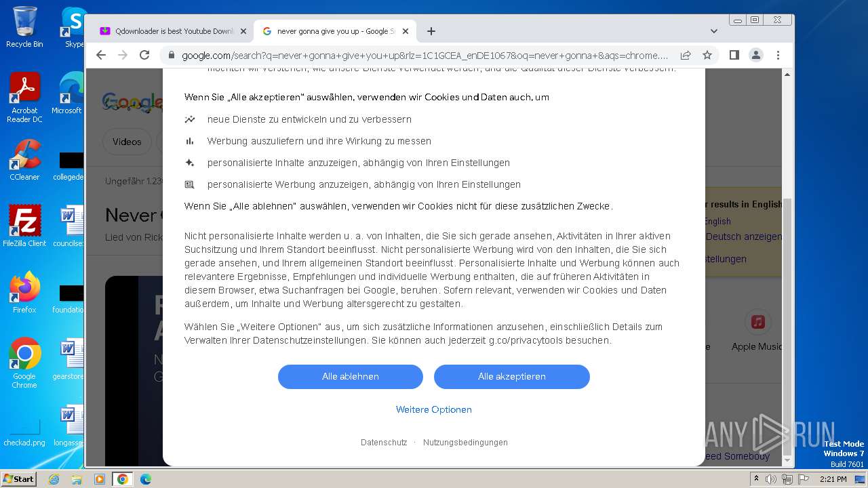The height and width of the screenshot is (488, 868).
Task: Click the 'Deutsch anzeigen' link
Action: click(x=743, y=237)
